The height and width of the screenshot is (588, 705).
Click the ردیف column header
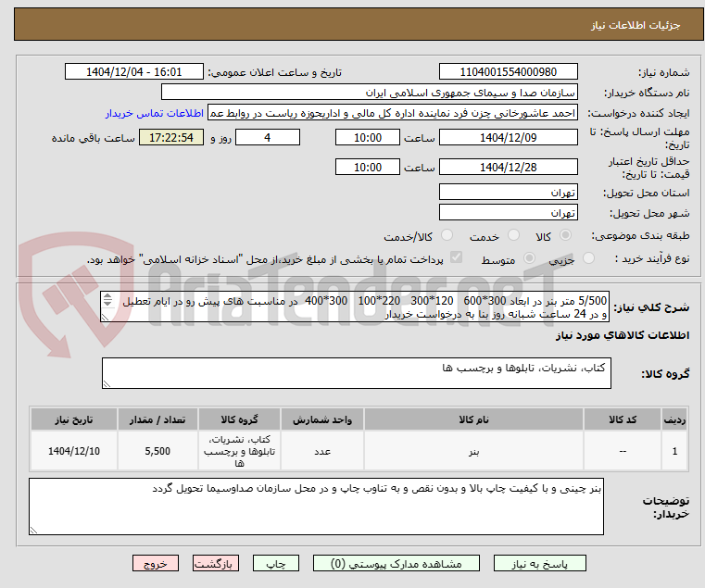[x=674, y=419]
